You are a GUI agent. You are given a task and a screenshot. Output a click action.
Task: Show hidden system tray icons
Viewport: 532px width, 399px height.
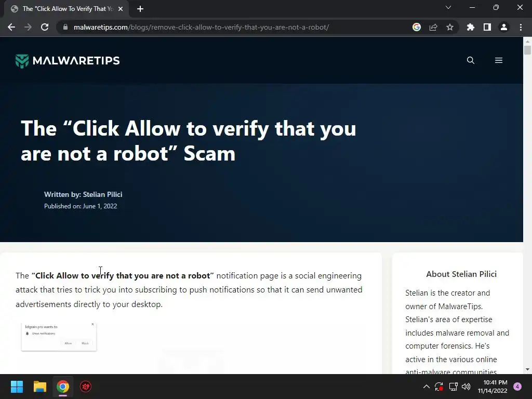click(x=427, y=387)
